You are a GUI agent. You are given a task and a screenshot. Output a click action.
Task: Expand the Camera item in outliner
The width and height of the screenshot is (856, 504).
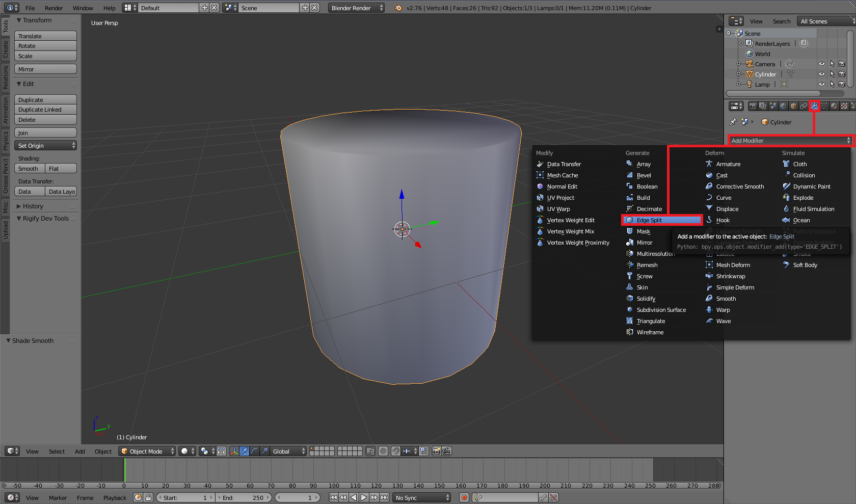pos(738,64)
